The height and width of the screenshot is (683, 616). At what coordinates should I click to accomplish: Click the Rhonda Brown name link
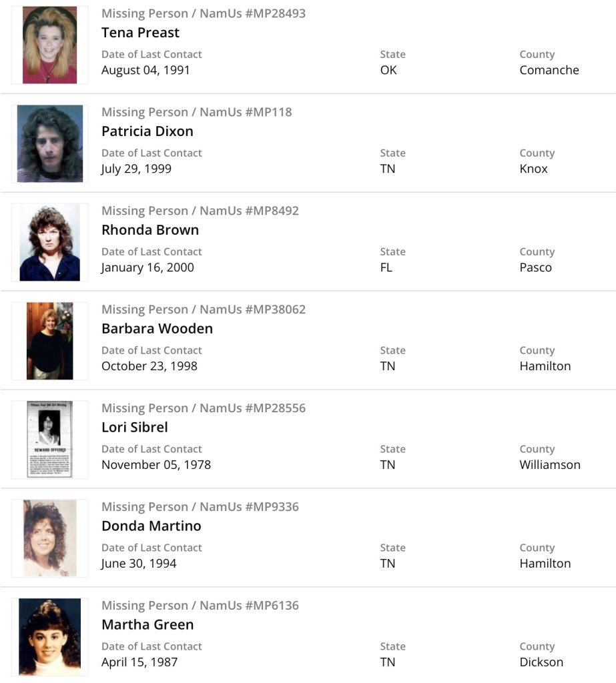(150, 230)
